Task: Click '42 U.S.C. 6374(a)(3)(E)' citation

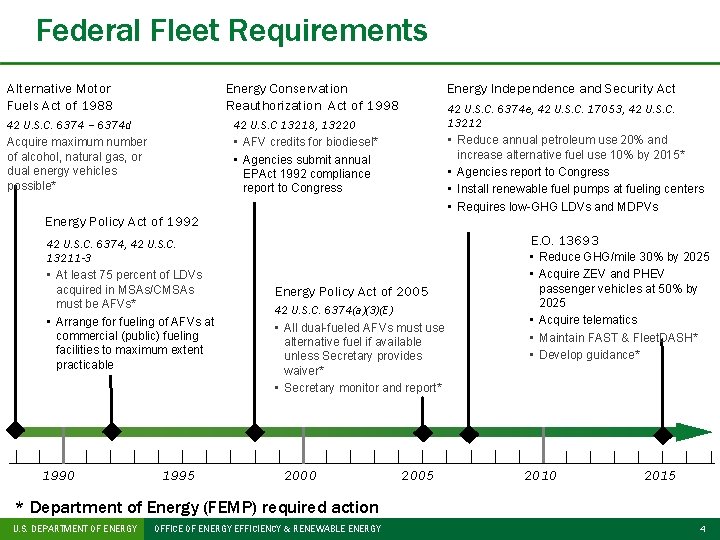Action: (334, 310)
